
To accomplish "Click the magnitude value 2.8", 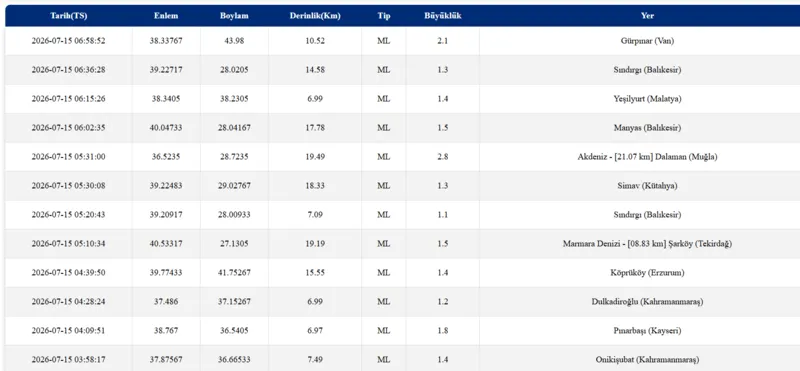I will (x=443, y=157).
